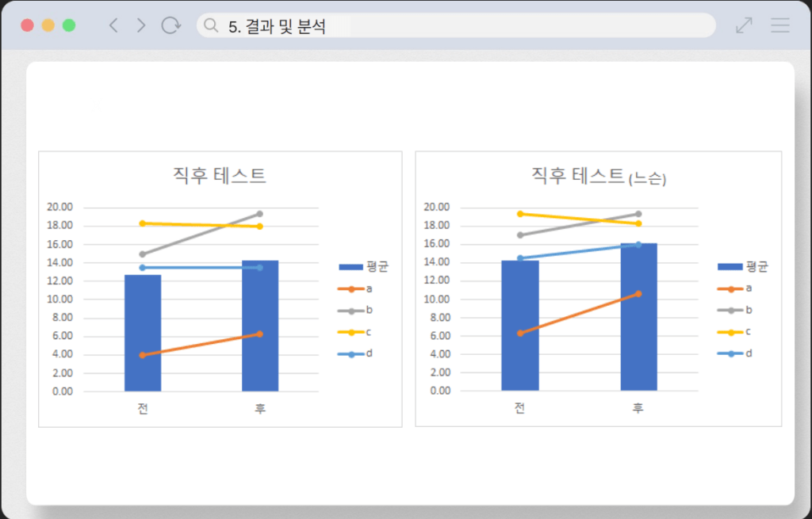Click the forward navigation arrow
The height and width of the screenshot is (519, 812).
coord(141,25)
